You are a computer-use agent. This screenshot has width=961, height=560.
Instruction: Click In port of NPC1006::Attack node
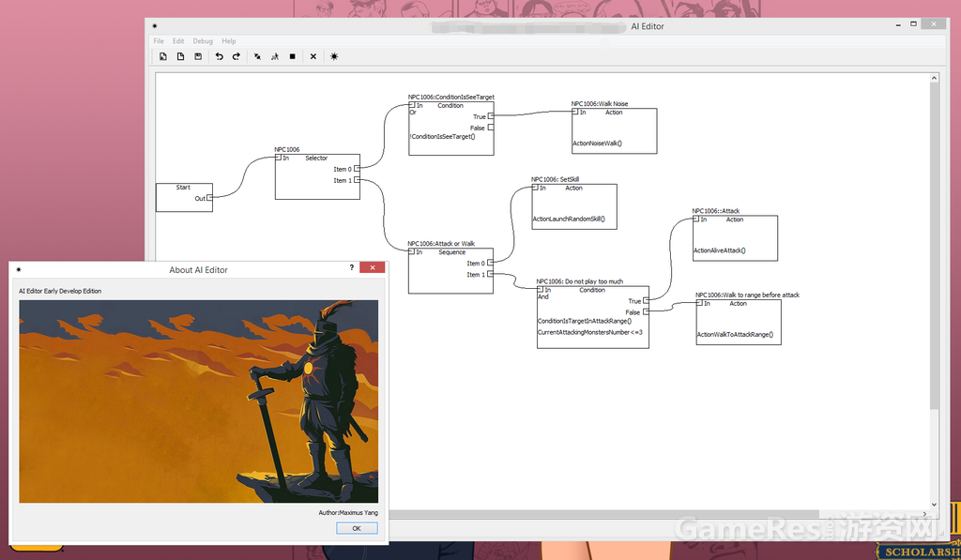[x=695, y=219]
